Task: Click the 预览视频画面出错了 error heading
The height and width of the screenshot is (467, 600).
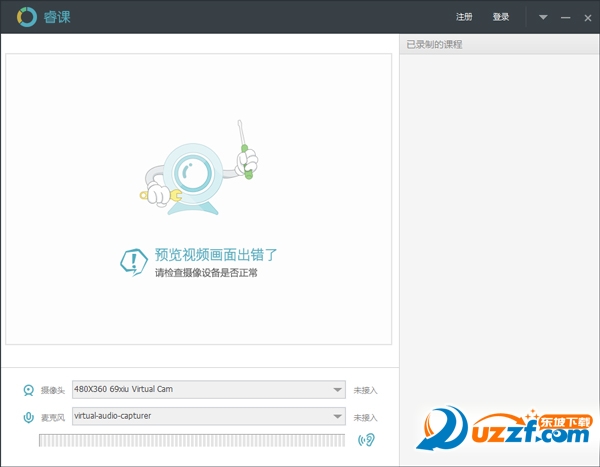Action: 216,255
